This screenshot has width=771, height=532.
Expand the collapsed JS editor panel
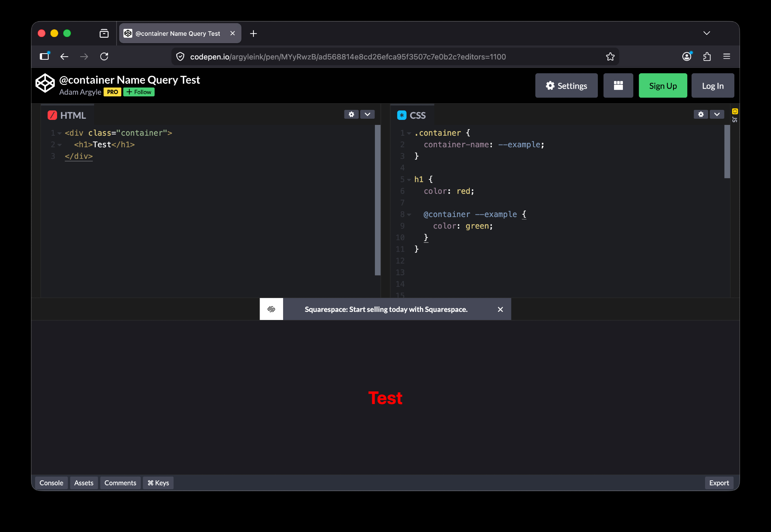735,116
